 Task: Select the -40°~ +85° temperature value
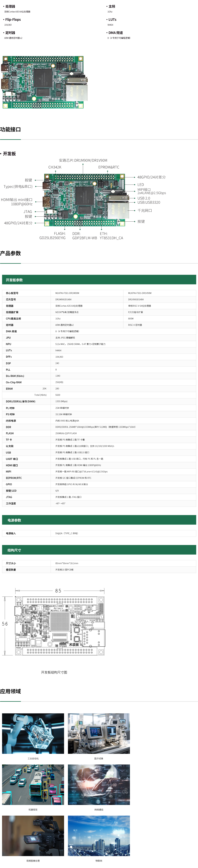tap(60, 503)
